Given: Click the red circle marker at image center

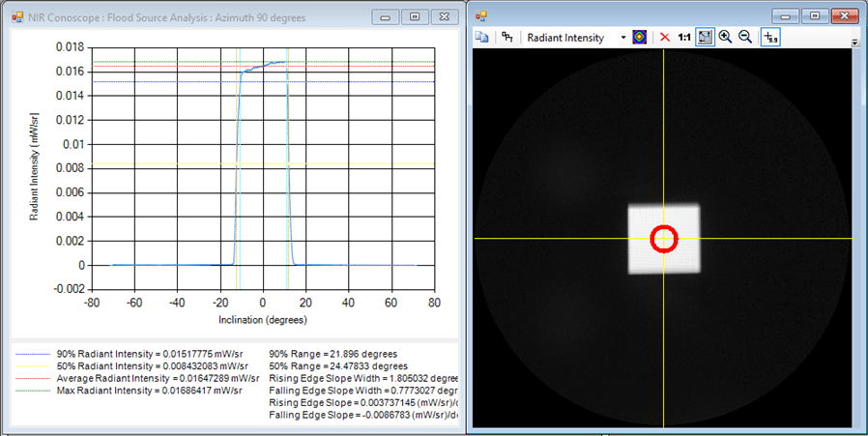Looking at the screenshot, I should coord(663,239).
